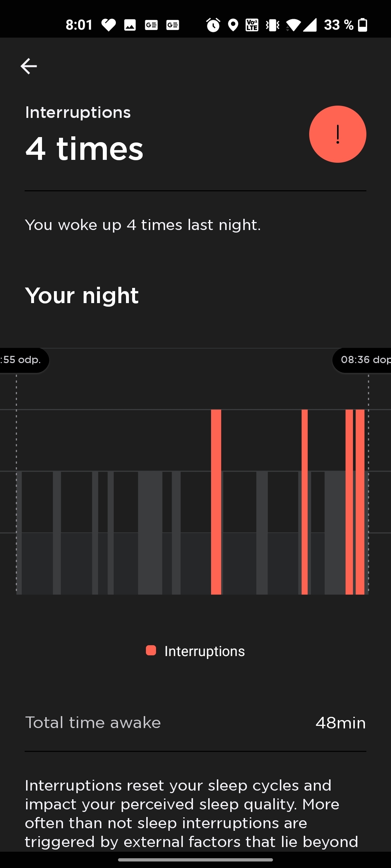Tap the orange exclamation alert badge
Viewport: 391px width, 868px height.
(337, 134)
